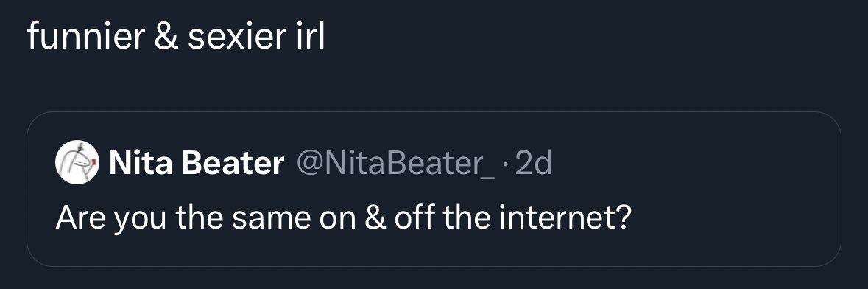Click 'irl' at the end of reply

pyautogui.click(x=308, y=37)
